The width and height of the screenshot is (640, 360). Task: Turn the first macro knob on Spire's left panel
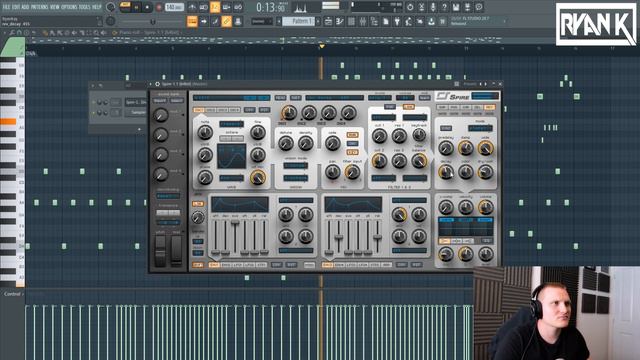161,115
